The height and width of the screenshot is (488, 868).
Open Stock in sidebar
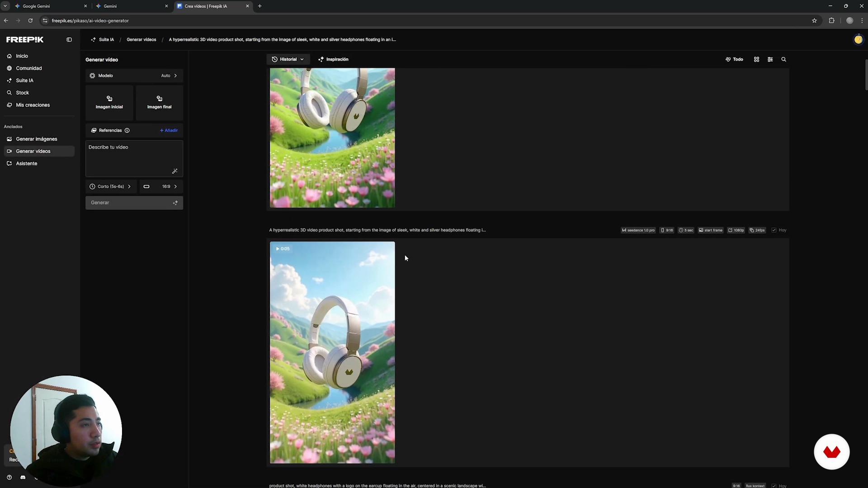[22, 93]
